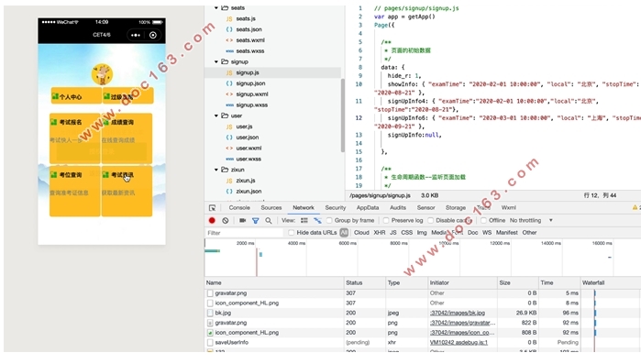
Task: Toggle Disable cache checkbox
Action: pyautogui.click(x=430, y=221)
